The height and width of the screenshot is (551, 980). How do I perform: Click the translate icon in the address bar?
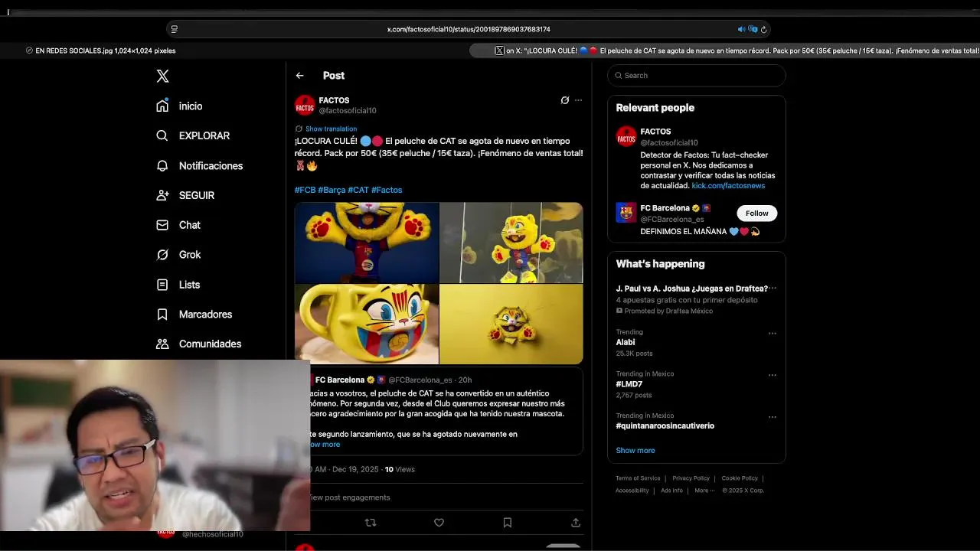753,29
